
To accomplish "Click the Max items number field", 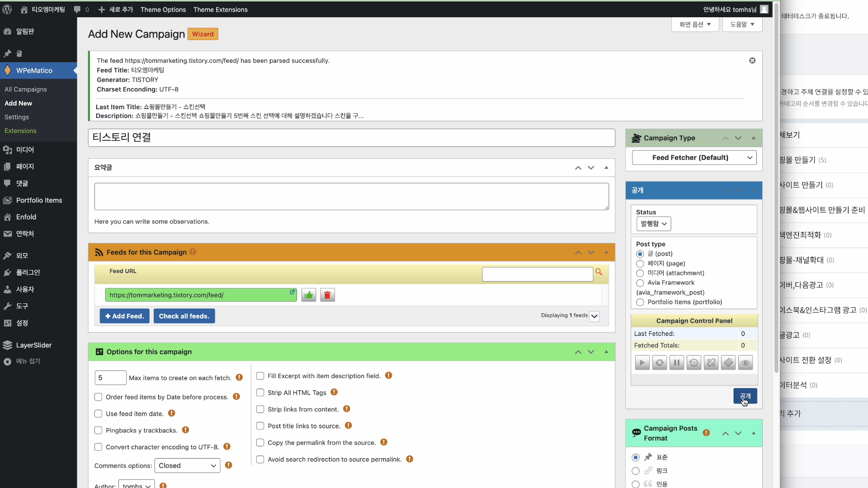I will 110,378.
